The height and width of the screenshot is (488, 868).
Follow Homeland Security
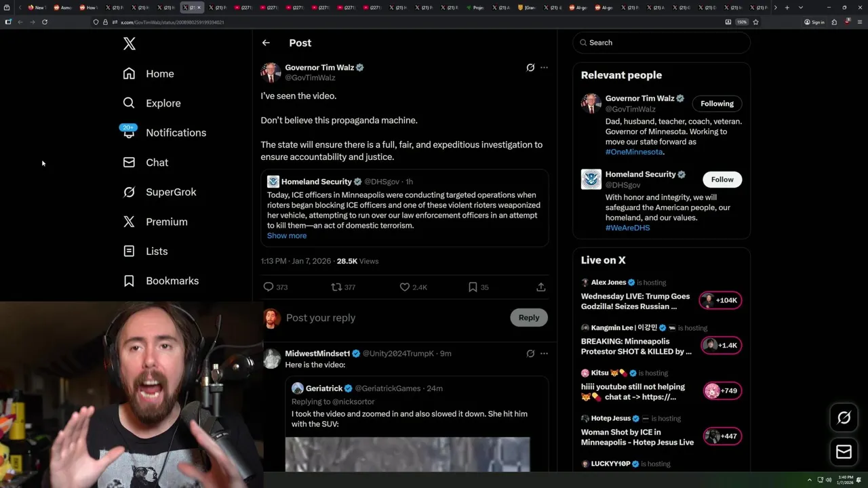[722, 180]
